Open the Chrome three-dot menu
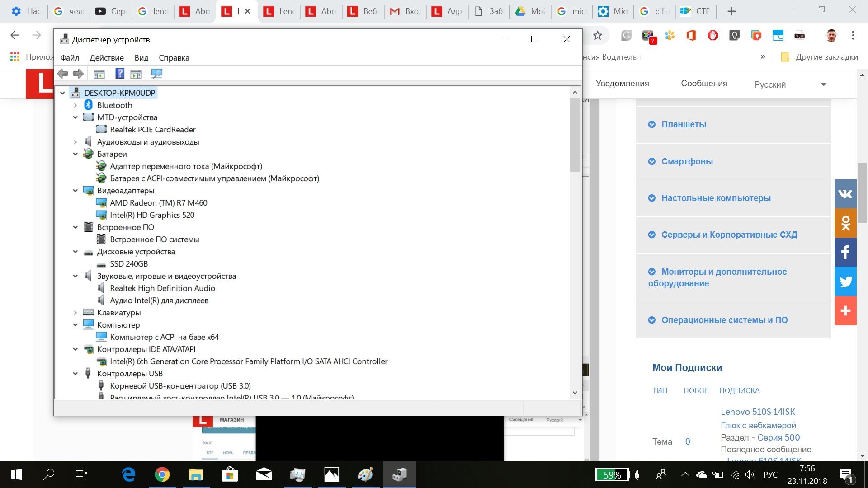The image size is (868, 488). coord(853,36)
